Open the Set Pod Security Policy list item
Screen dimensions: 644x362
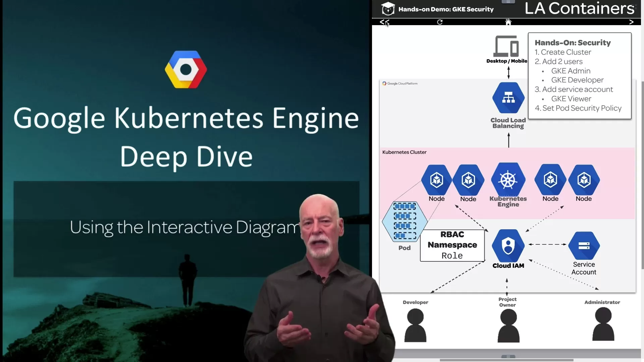click(578, 108)
